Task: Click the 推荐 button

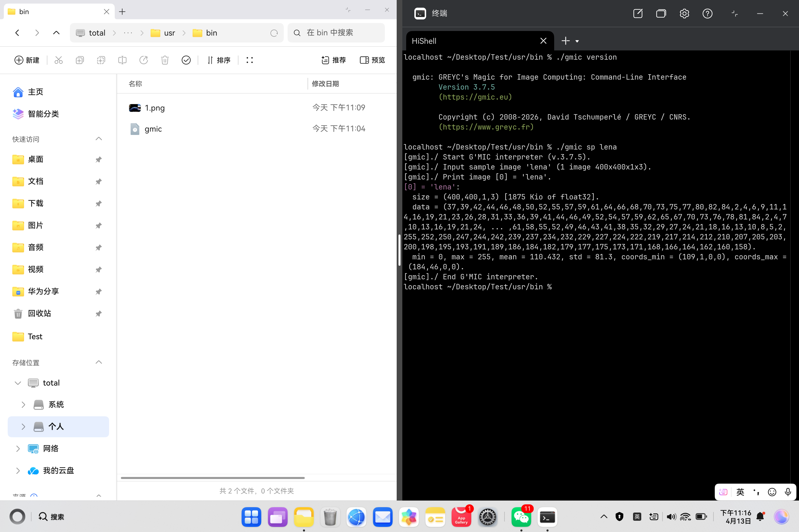Action: [333, 60]
